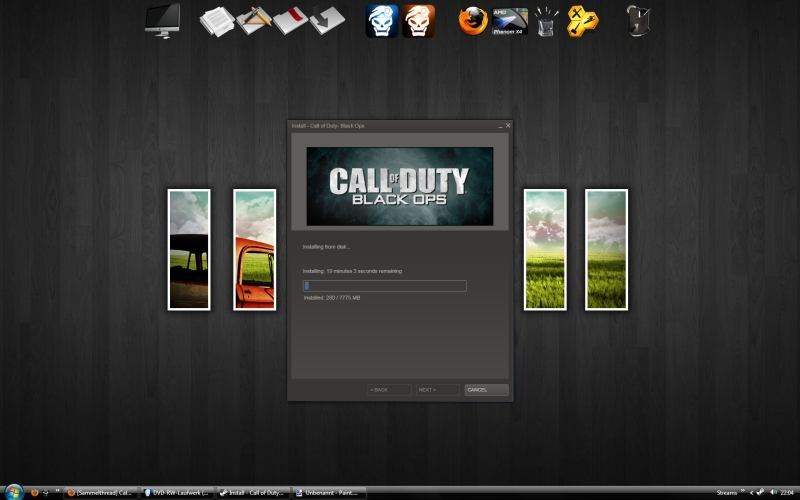The image size is (800, 500).
Task: Click the Cancel button in installer
Action: [486, 390]
